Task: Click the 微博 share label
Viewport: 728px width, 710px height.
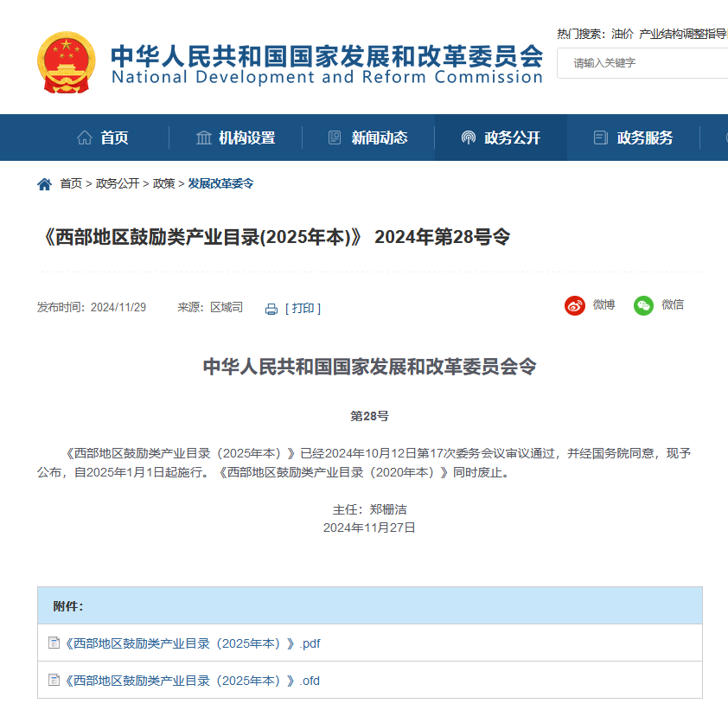Action: (x=603, y=304)
